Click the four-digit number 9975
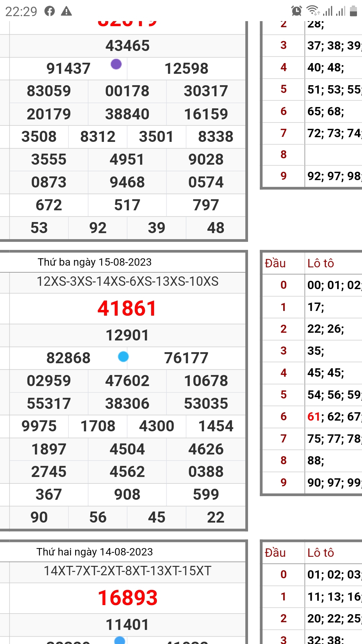Screen dimensions: 362x644 click(x=39, y=426)
